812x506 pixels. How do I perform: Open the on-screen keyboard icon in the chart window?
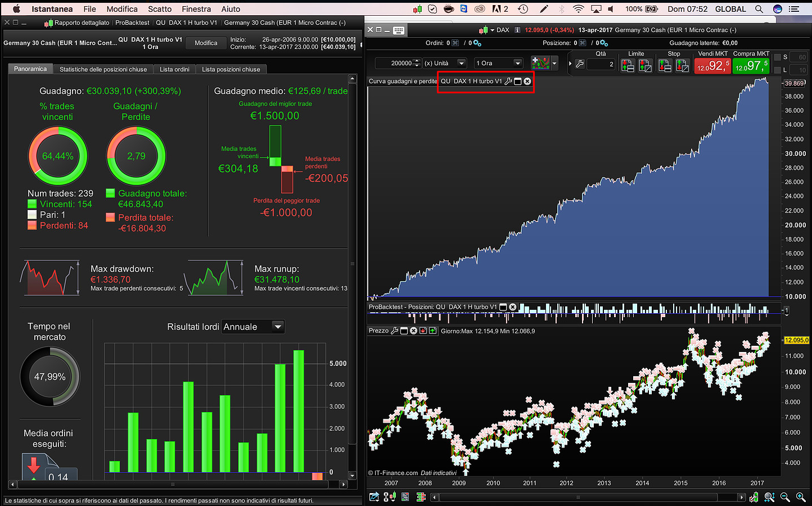tap(399, 30)
